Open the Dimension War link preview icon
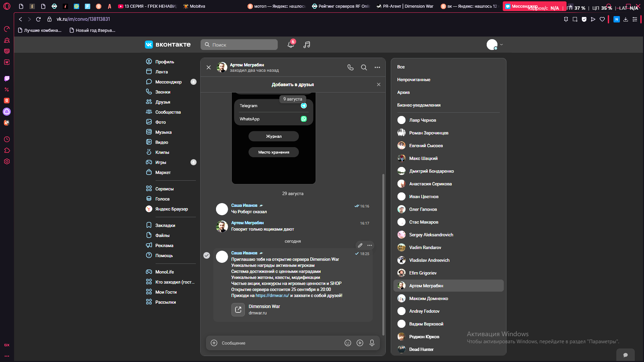This screenshot has height=362, width=644. [238, 310]
